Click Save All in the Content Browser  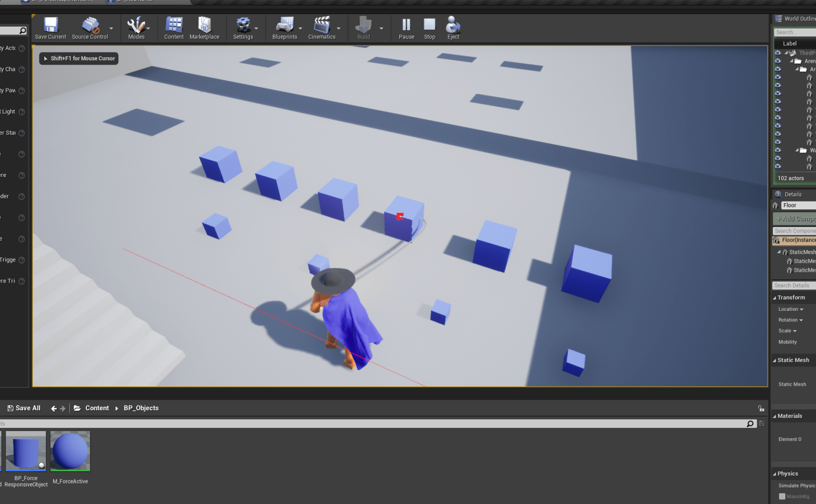pos(24,408)
